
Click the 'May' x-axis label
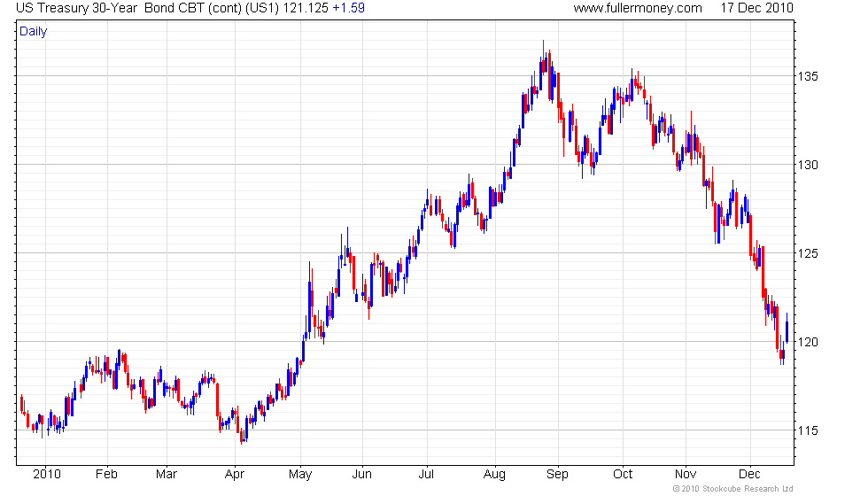tap(300, 475)
